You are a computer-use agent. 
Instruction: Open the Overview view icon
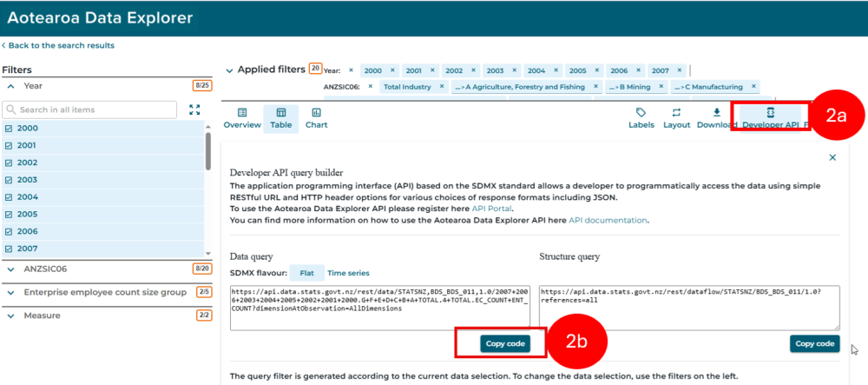242,112
